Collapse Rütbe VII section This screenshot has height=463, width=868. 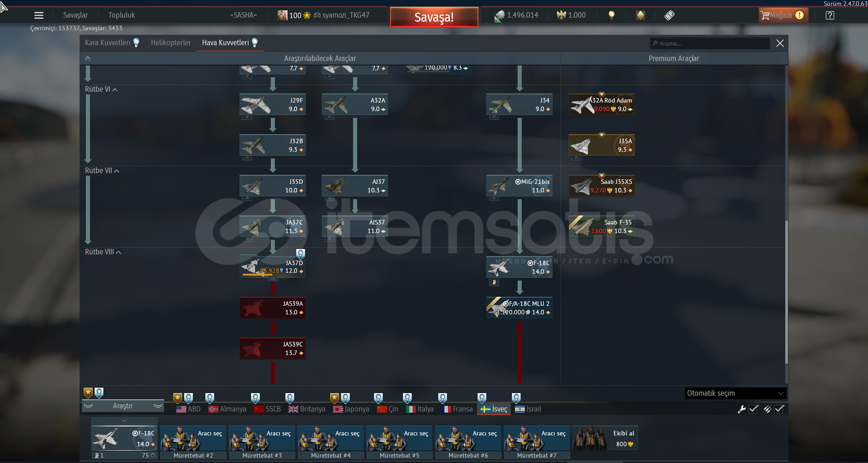(102, 171)
